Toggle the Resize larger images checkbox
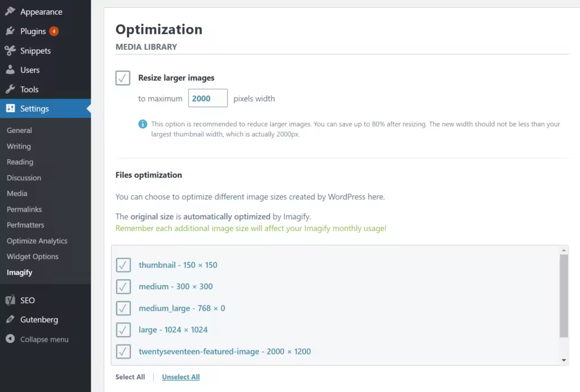 click(x=123, y=78)
